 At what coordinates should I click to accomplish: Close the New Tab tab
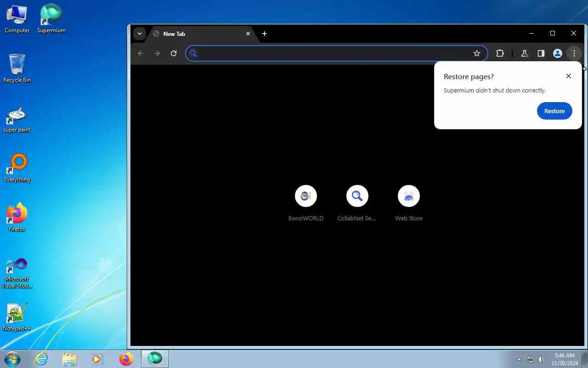click(x=248, y=34)
